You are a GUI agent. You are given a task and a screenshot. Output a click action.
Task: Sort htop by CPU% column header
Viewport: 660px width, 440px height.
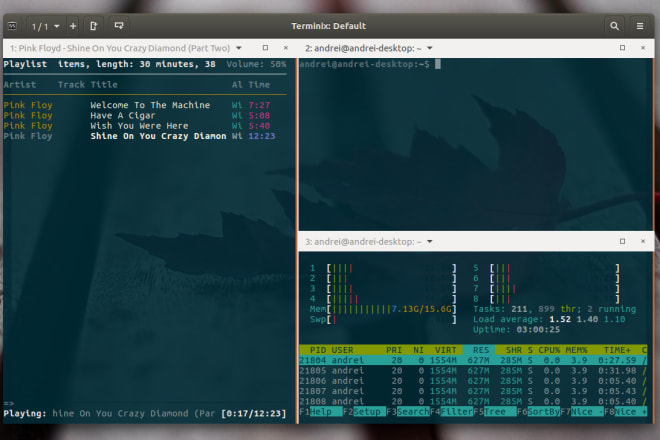pos(549,350)
